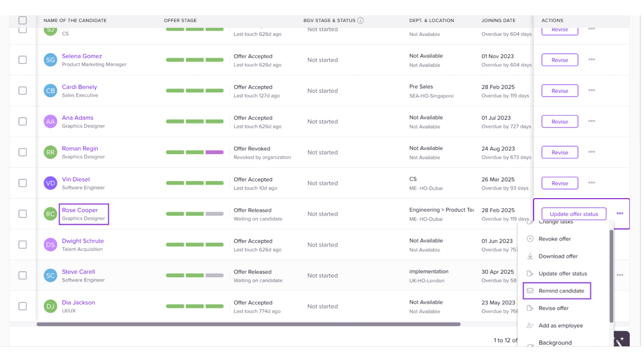Screen dimensions: 644x362
Task: Click Rose Cooper's offer stage progress bar
Action: point(194,214)
